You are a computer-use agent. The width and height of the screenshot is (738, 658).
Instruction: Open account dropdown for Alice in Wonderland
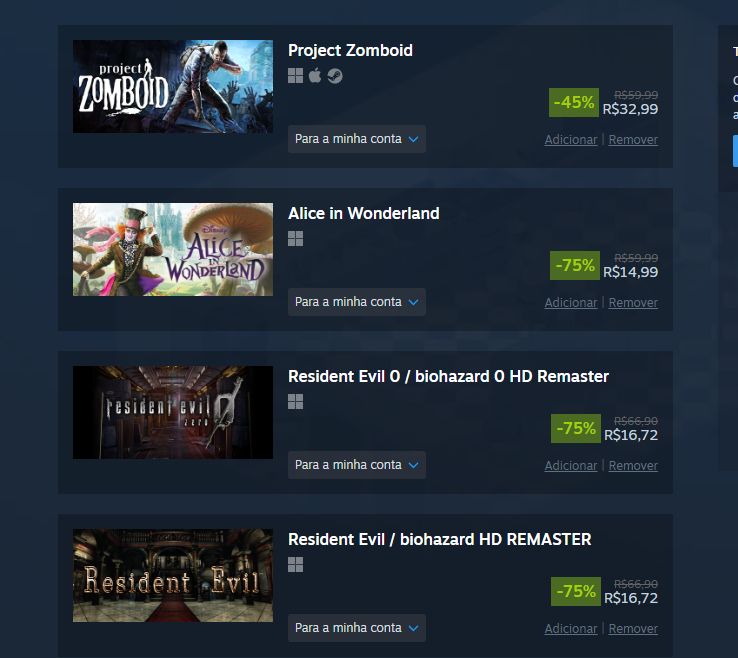(357, 302)
